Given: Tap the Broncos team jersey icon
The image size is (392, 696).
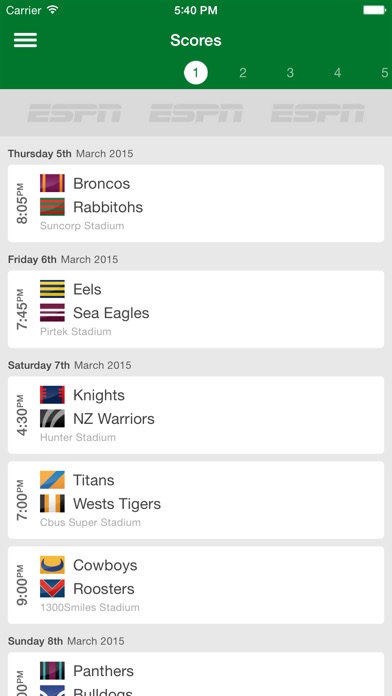Looking at the screenshot, I should point(52,183).
